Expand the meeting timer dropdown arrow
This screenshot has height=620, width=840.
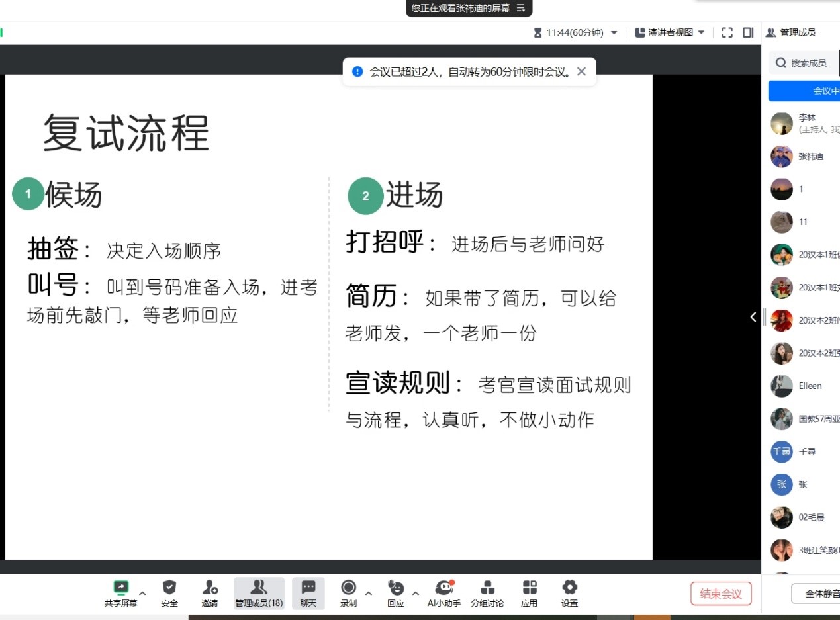coord(614,33)
